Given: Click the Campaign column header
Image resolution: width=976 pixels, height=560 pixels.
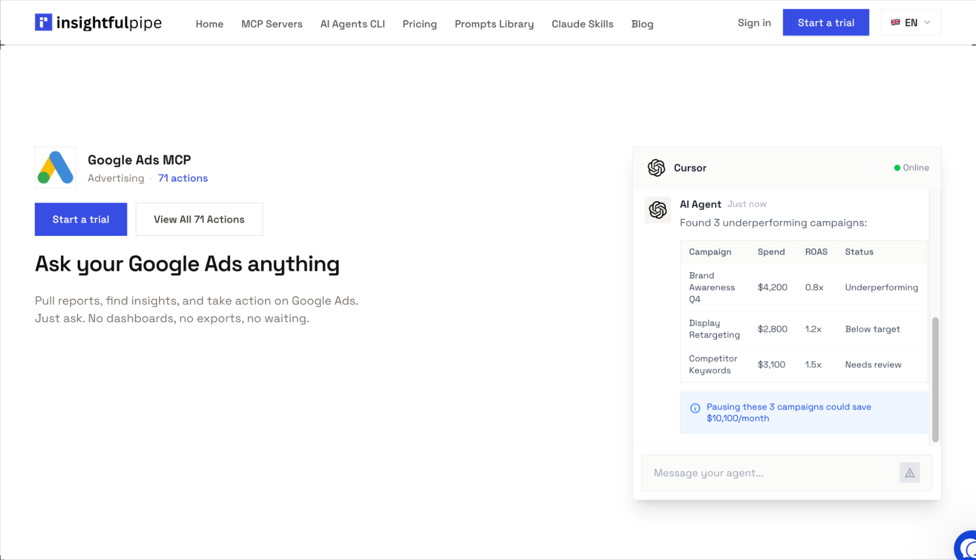Looking at the screenshot, I should point(710,252).
